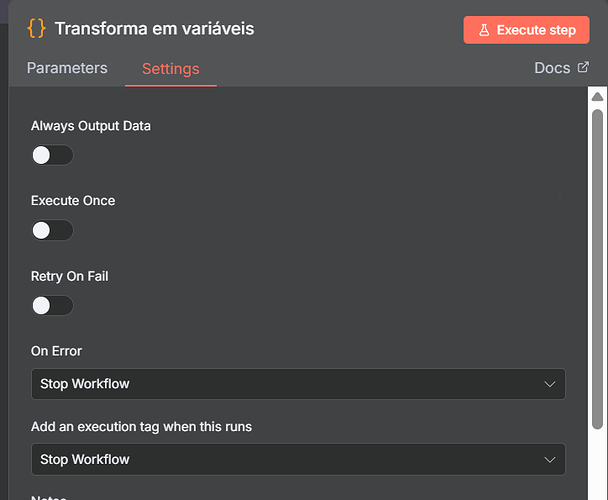Click the Execute Once label text
This screenshot has height=500, width=608.
click(x=73, y=201)
